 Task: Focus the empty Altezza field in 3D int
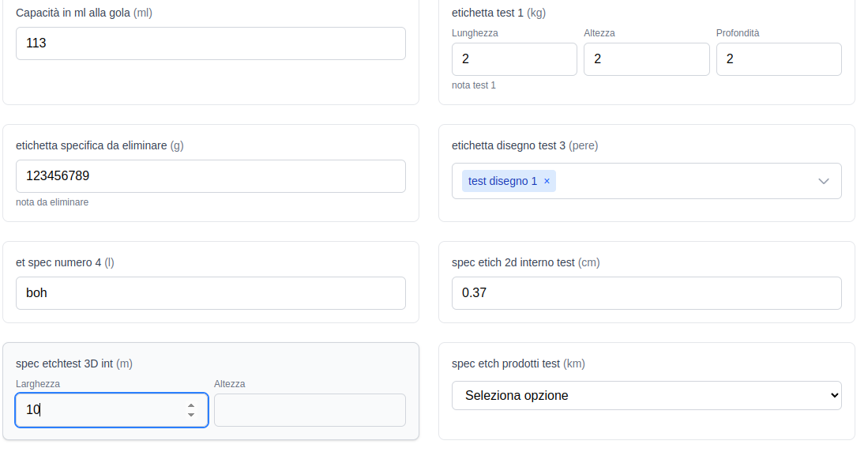coord(310,410)
